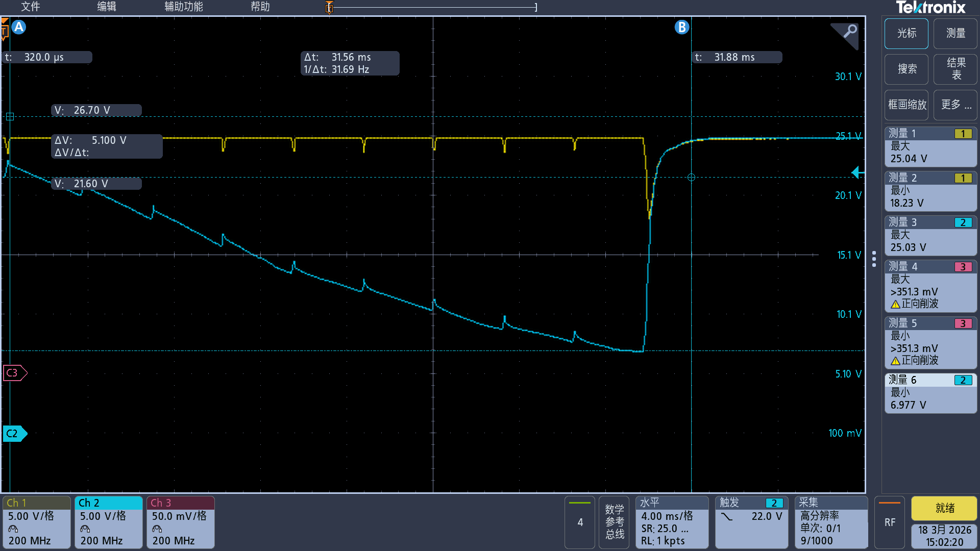
Task: Click the trigger level arrow indicator
Action: pyautogui.click(x=857, y=173)
